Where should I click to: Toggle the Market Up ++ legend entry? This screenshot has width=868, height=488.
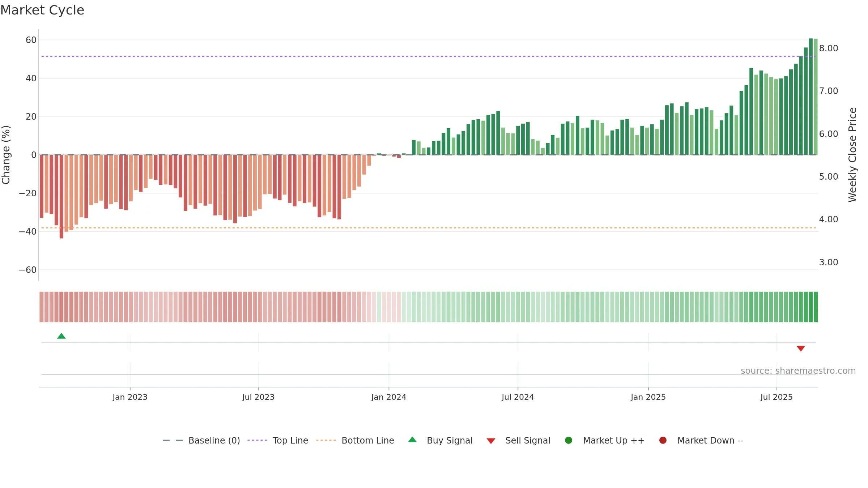[605, 441]
